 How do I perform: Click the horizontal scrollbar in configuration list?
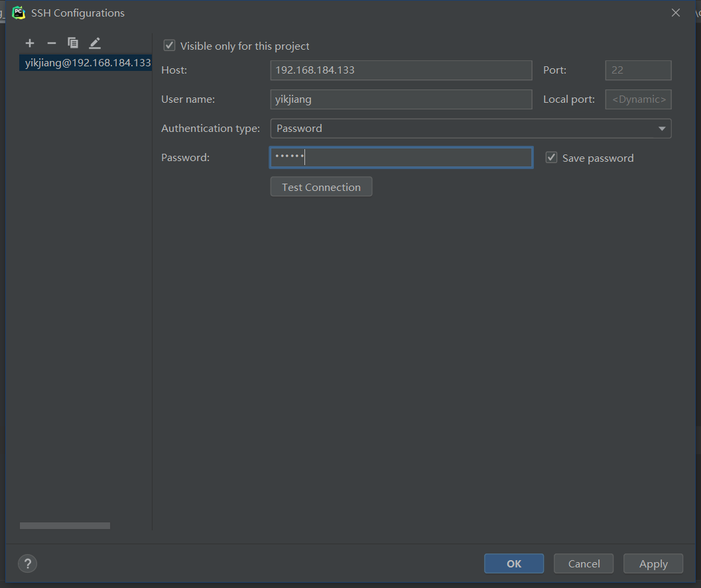coord(65,526)
